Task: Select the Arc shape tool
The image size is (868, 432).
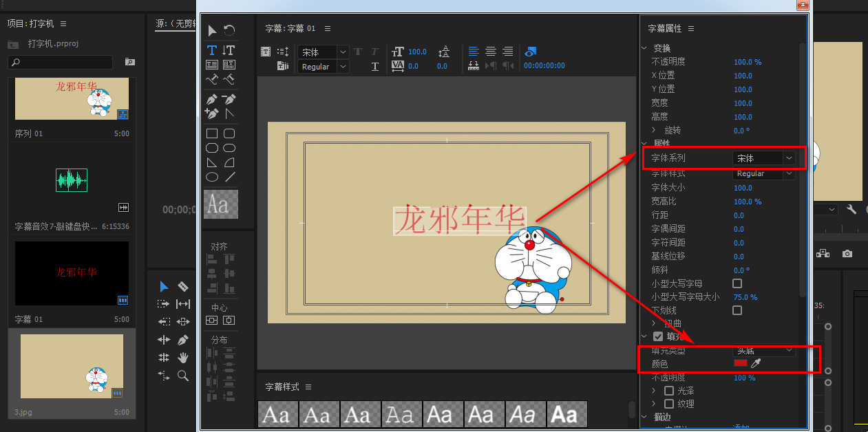Action: pyautogui.click(x=229, y=162)
